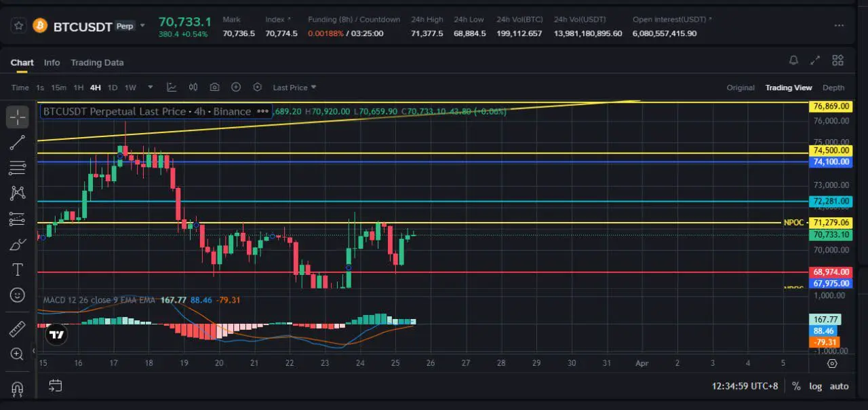Open price alert bell icon
This screenshot has width=868, height=410.
(x=793, y=60)
